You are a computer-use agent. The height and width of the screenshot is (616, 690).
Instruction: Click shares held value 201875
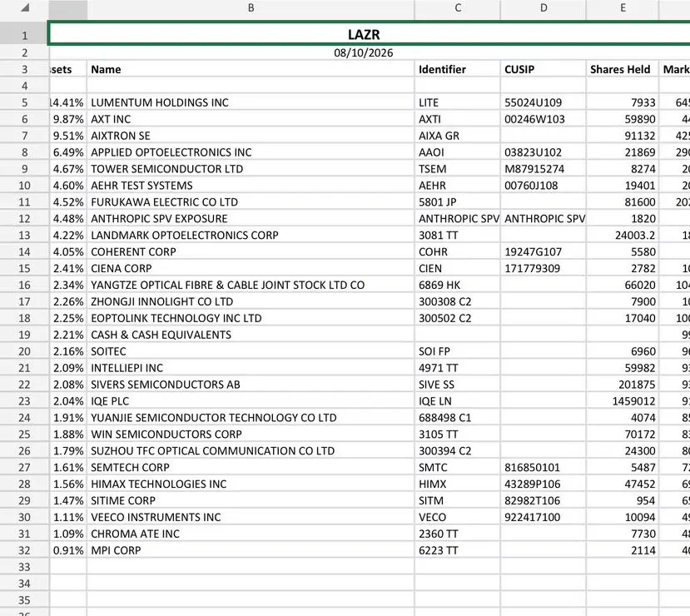click(623, 385)
